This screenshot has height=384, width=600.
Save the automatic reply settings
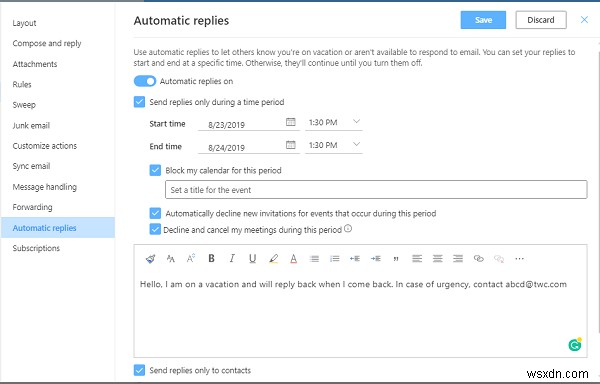(x=483, y=20)
